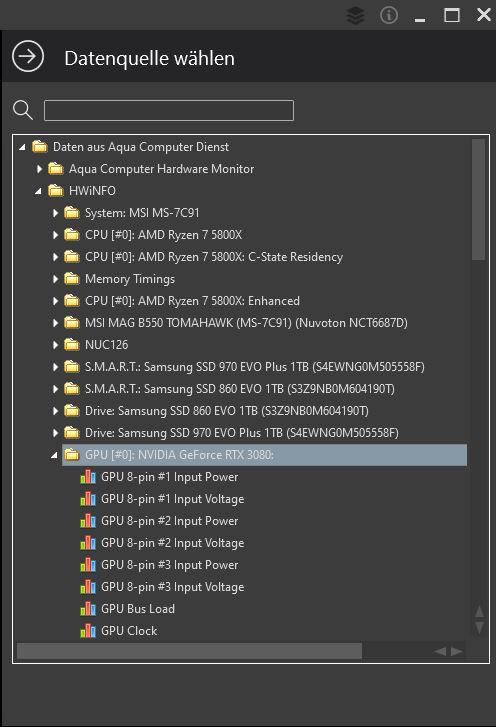Click folder icon of Daten aus Aqua Computer Dienst
The width and height of the screenshot is (496, 727).
(40, 147)
